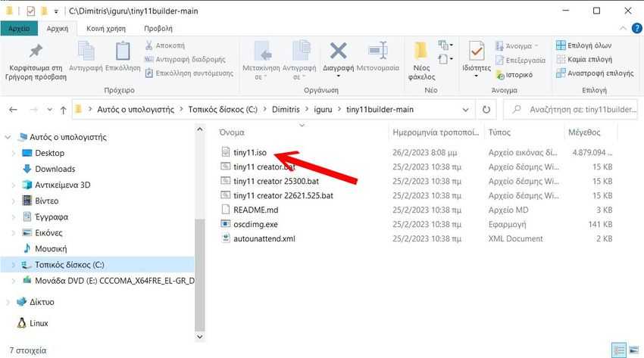Viewport: 644px width, 358px height.
Task: Select Εικόνες in the navigation pane
Action: point(48,233)
